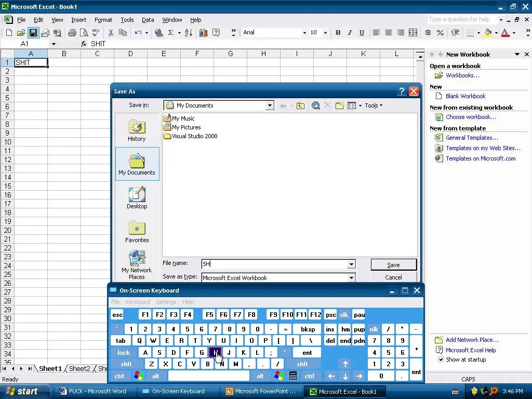This screenshot has height=399, width=532.
Task: Click the New blank workbook toolbar icon
Action: click(x=9, y=33)
